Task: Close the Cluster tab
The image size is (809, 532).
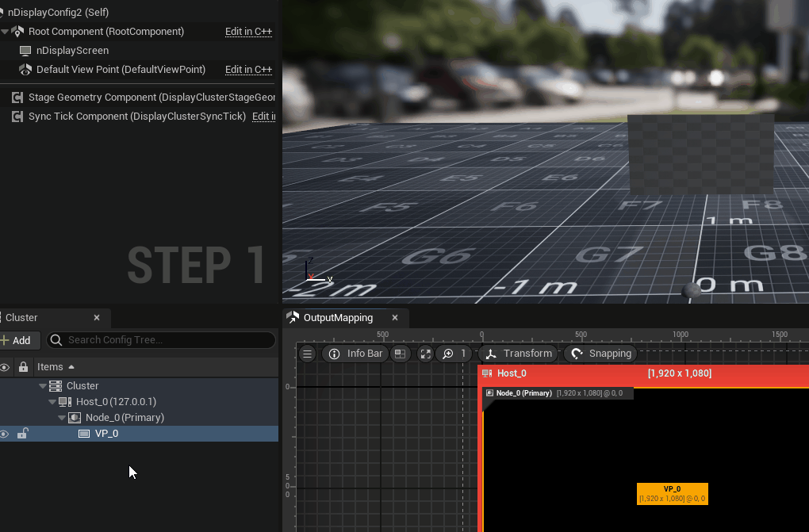Action: 97,318
